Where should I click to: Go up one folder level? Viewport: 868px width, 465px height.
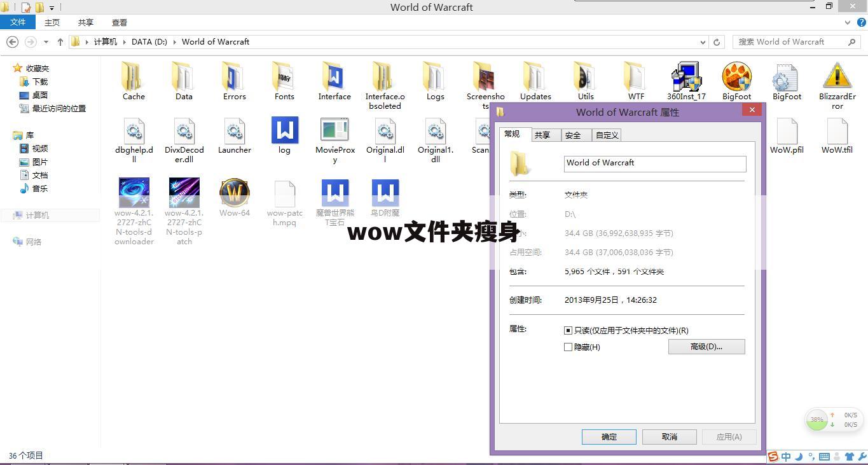pos(60,42)
